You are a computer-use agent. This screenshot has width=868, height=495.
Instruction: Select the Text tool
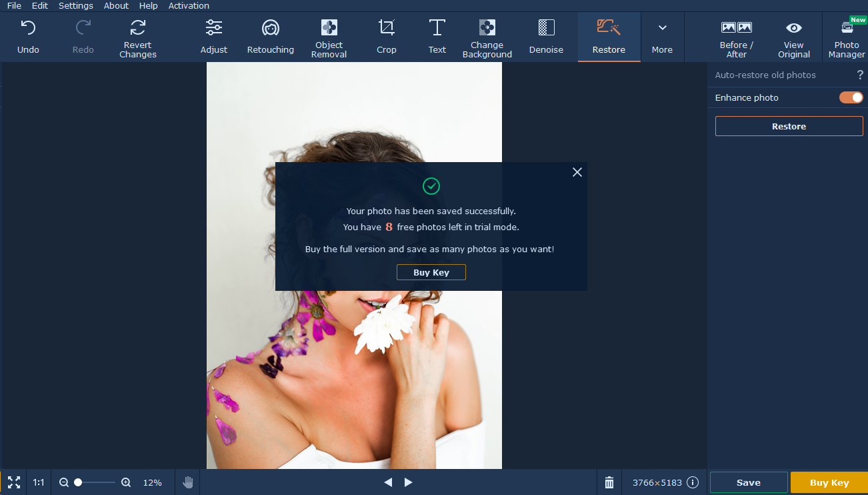tap(437, 37)
